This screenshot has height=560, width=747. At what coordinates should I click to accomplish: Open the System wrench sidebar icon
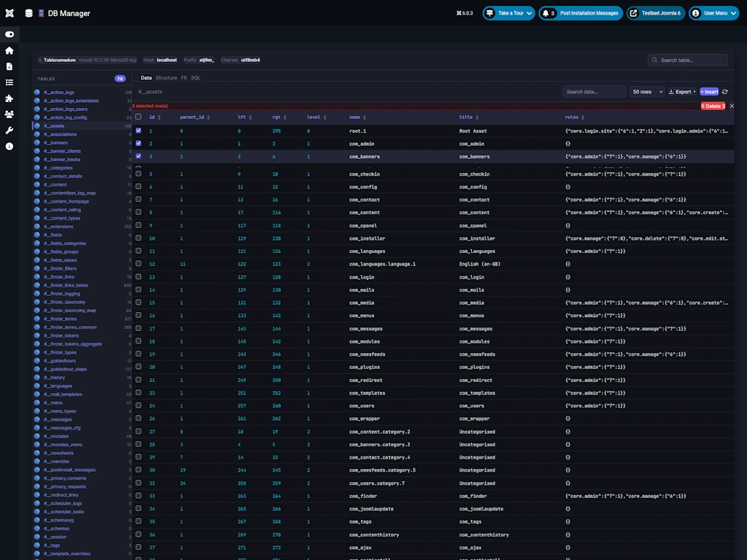point(9,131)
